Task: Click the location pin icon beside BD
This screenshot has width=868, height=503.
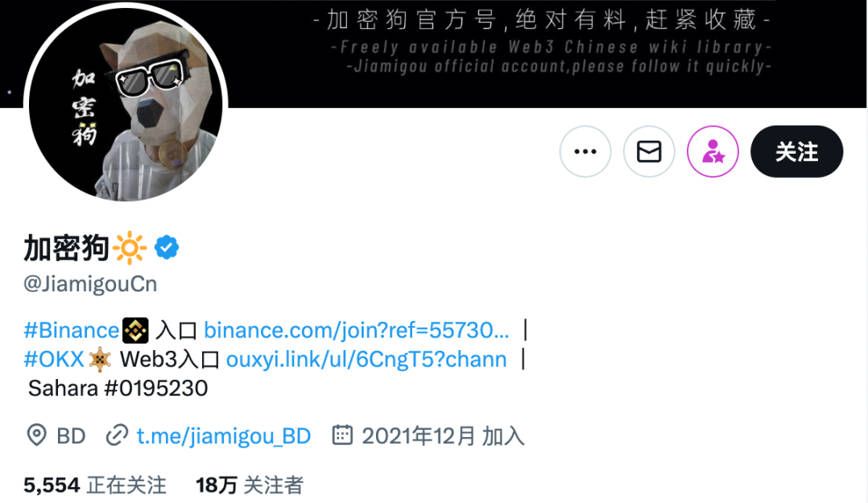Action: (x=36, y=435)
